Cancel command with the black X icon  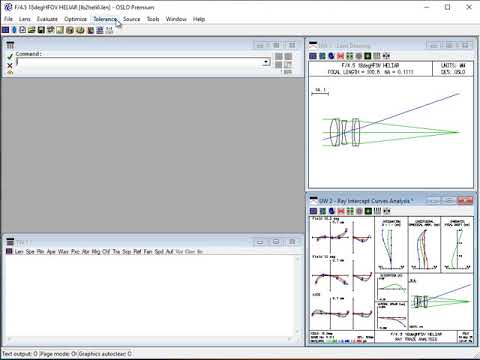point(10,65)
